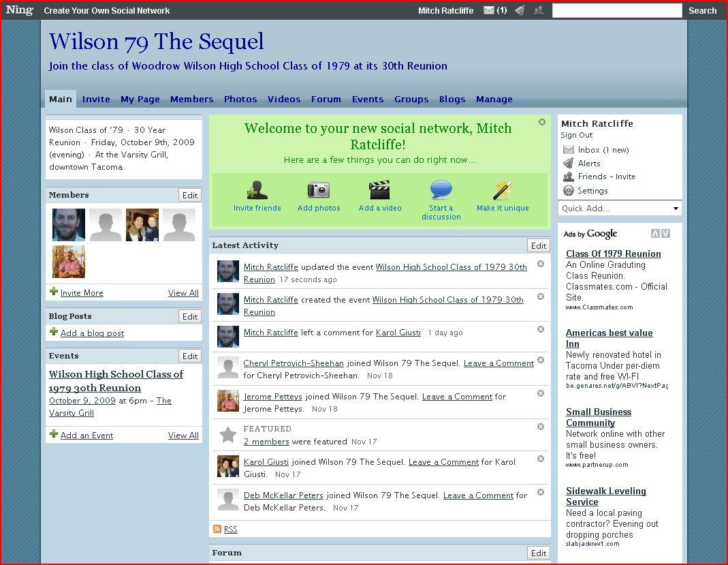
Task: Click the '2 members' featured link
Action: [x=266, y=442]
